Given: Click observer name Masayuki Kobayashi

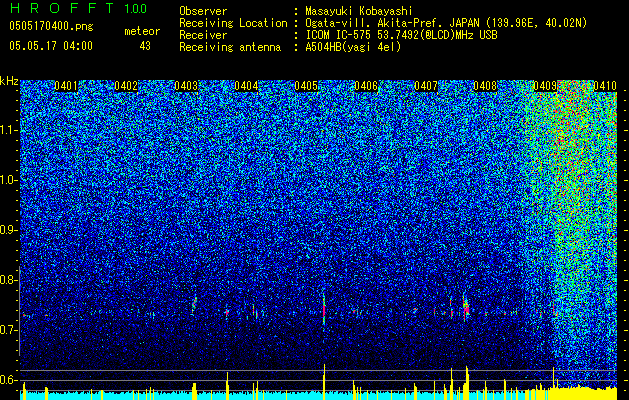Looking at the screenshot, I should [x=359, y=11].
